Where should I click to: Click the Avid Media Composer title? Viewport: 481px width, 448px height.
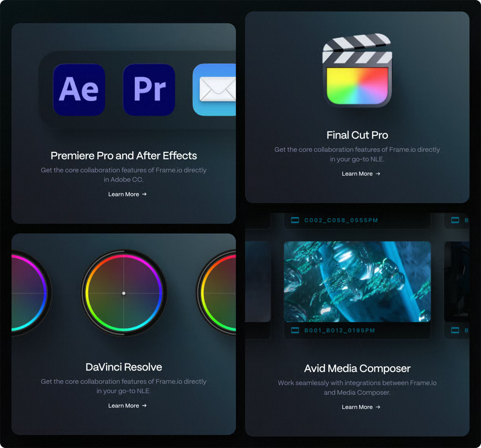tap(357, 369)
